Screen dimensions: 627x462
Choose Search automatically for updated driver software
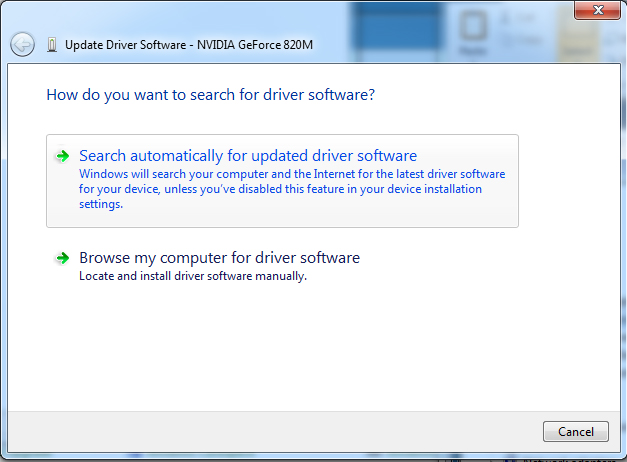247,156
